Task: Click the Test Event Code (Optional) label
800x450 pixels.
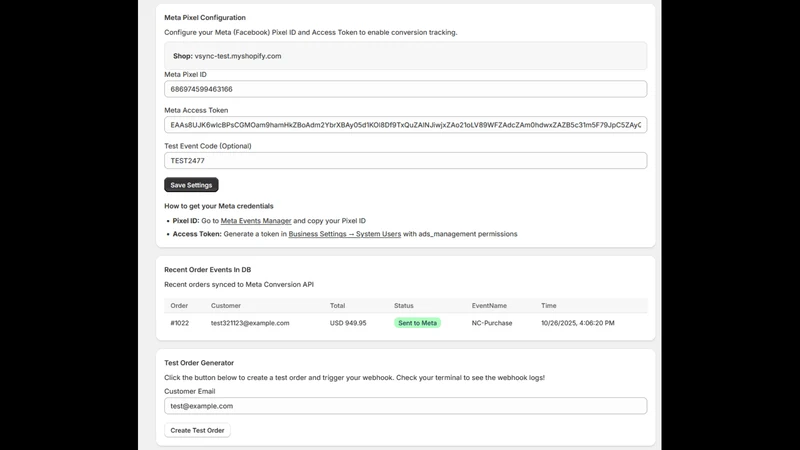Action: [208, 146]
